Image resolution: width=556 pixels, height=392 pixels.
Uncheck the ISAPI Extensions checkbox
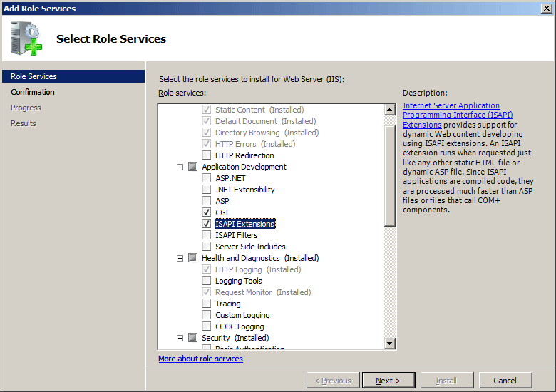pyautogui.click(x=207, y=224)
